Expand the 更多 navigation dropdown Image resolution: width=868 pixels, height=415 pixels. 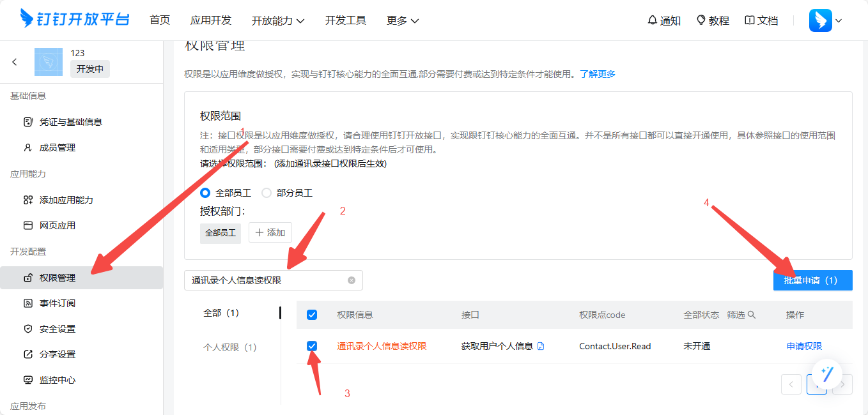[403, 20]
